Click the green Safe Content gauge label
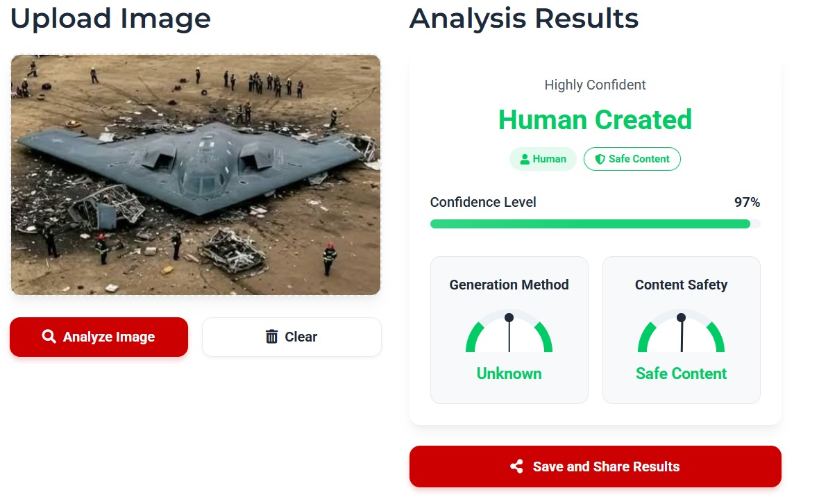 click(x=681, y=373)
